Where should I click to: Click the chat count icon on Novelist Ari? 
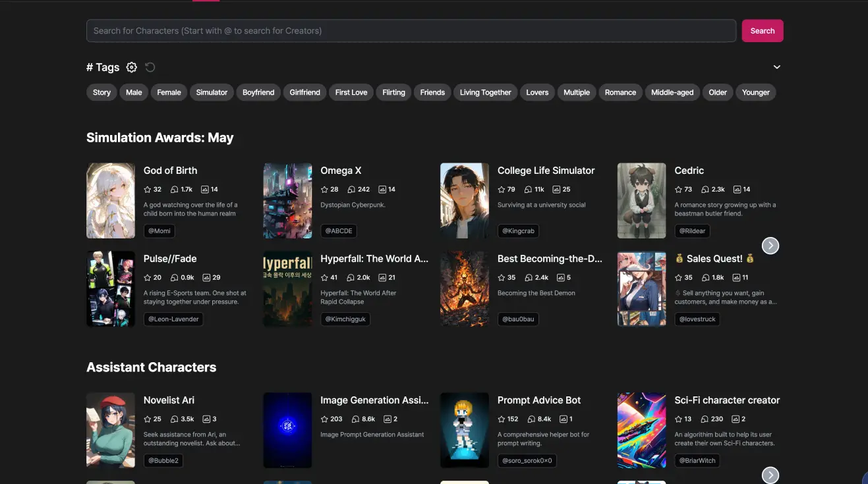click(x=174, y=419)
